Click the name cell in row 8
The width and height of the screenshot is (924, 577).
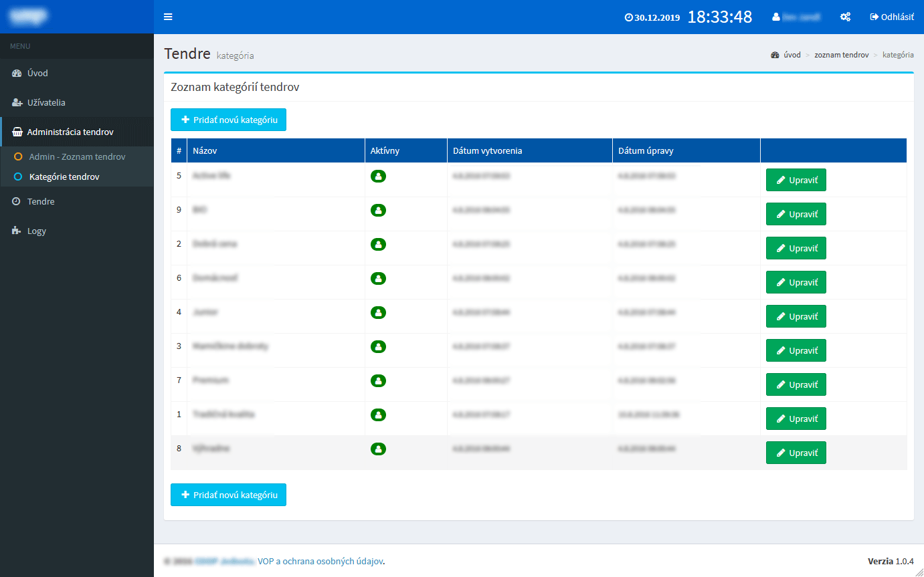[x=276, y=453]
